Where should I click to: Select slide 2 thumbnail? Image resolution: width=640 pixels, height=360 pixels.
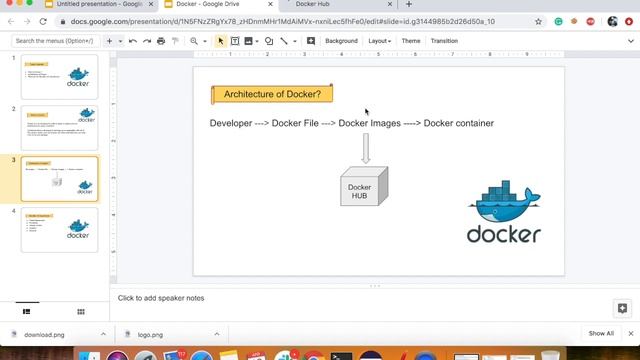click(x=60, y=128)
